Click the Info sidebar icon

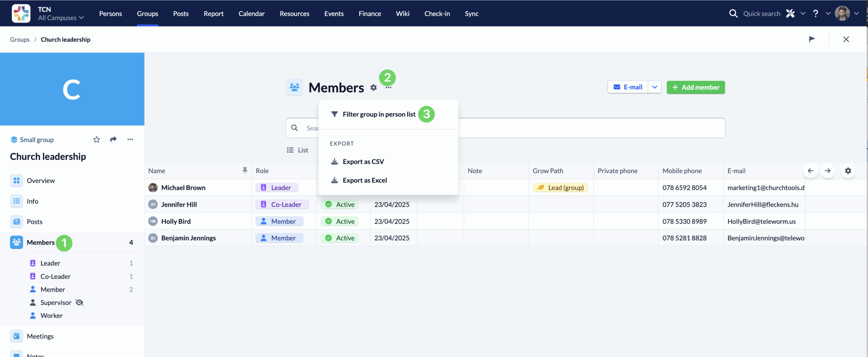point(16,201)
